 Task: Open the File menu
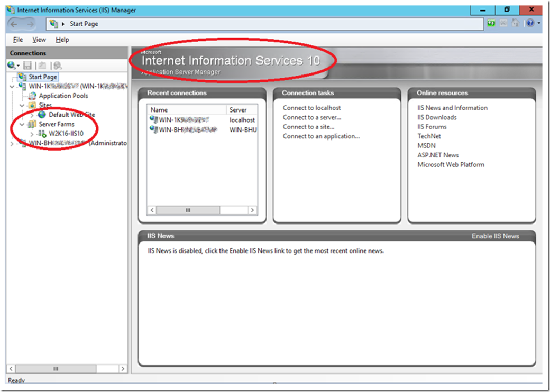[17, 40]
